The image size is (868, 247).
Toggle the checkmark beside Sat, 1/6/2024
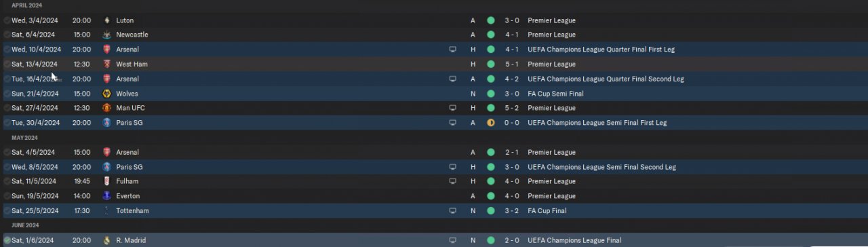[7, 240]
